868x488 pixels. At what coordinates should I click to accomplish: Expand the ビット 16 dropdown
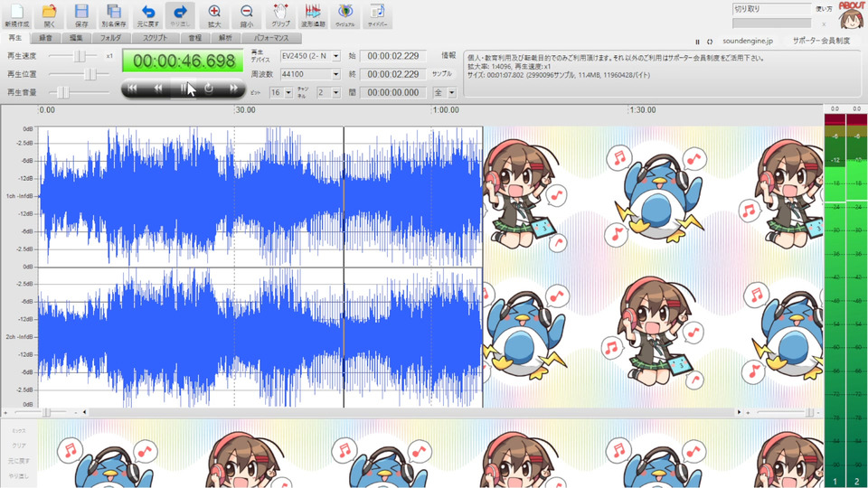[x=288, y=92]
